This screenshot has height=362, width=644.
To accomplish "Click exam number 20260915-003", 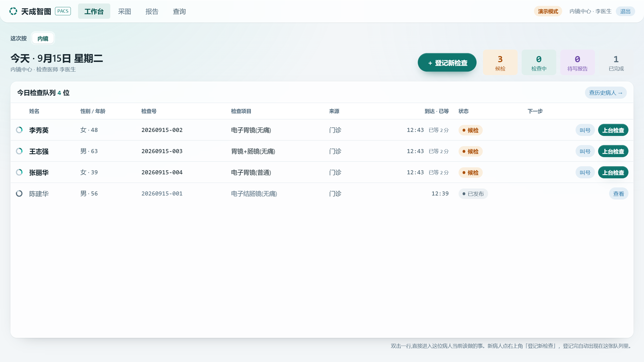I will [x=162, y=151].
